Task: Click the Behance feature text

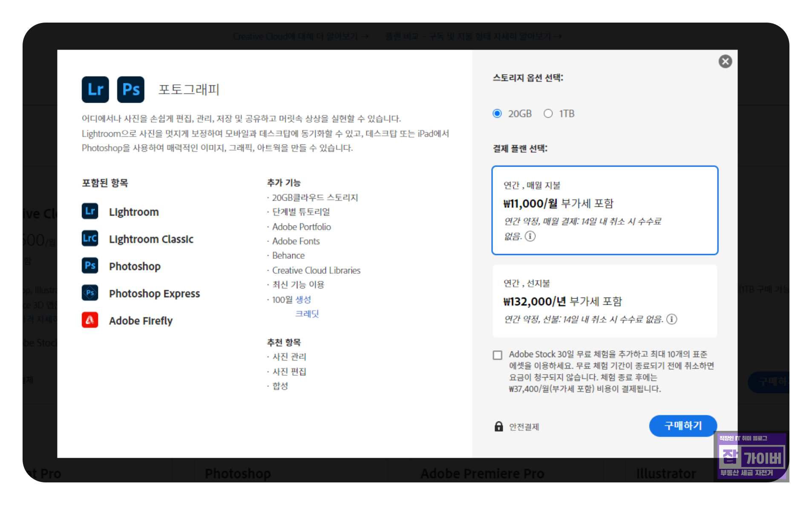Action: (x=288, y=255)
